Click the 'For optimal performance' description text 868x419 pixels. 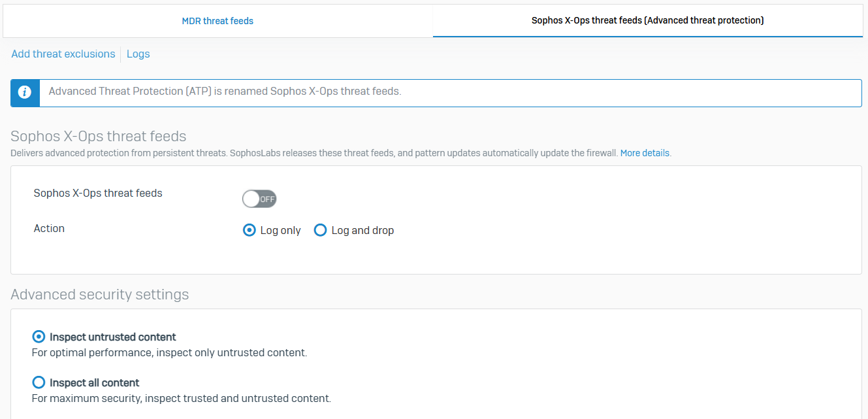(x=169, y=353)
